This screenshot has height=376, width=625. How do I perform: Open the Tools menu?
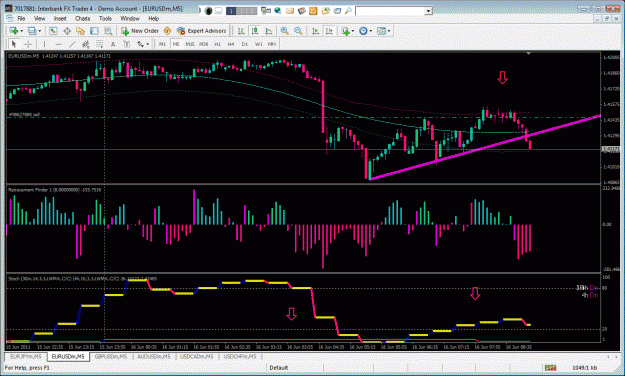[x=105, y=18]
